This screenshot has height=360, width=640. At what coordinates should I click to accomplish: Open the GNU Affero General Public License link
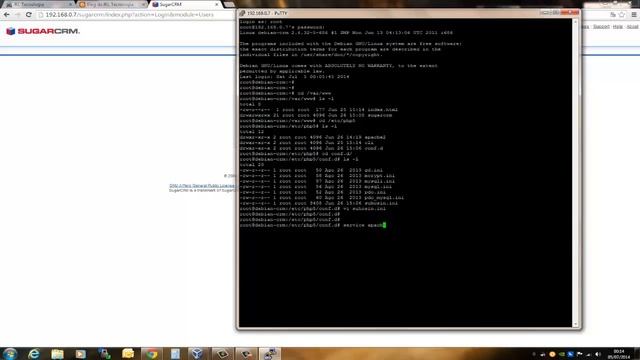202,186
